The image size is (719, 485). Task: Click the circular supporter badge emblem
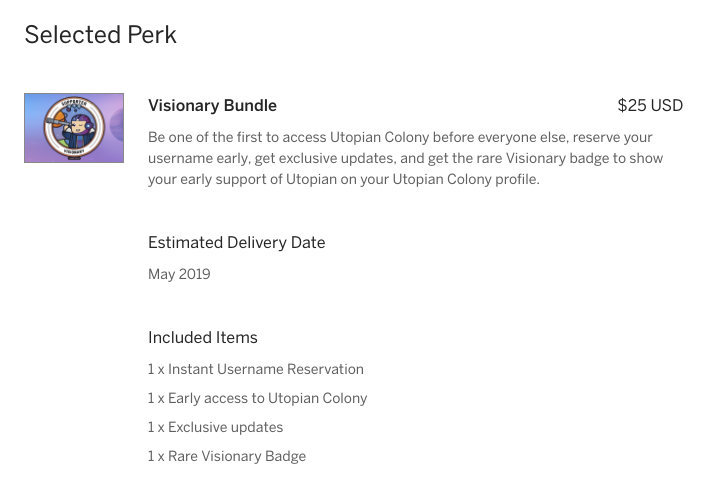pos(74,127)
